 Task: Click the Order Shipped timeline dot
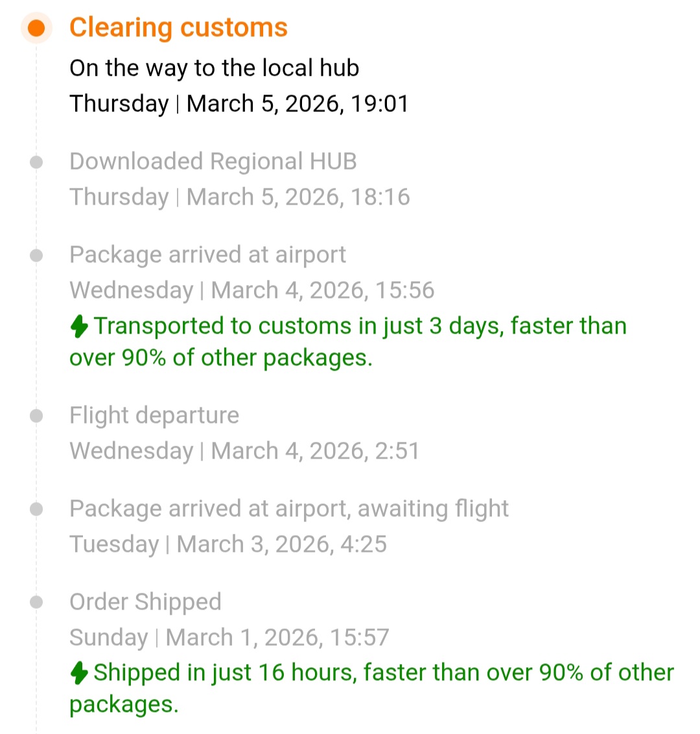pyautogui.click(x=37, y=602)
